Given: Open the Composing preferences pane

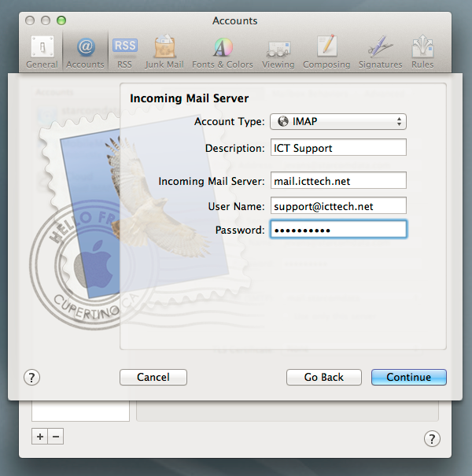Looking at the screenshot, I should pos(326,52).
